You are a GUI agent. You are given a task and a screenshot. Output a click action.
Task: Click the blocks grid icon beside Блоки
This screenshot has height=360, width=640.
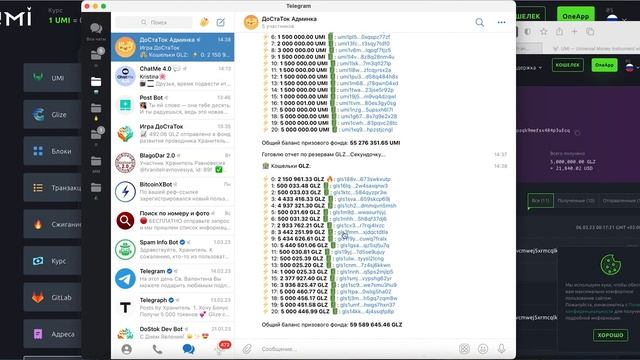[38, 151]
